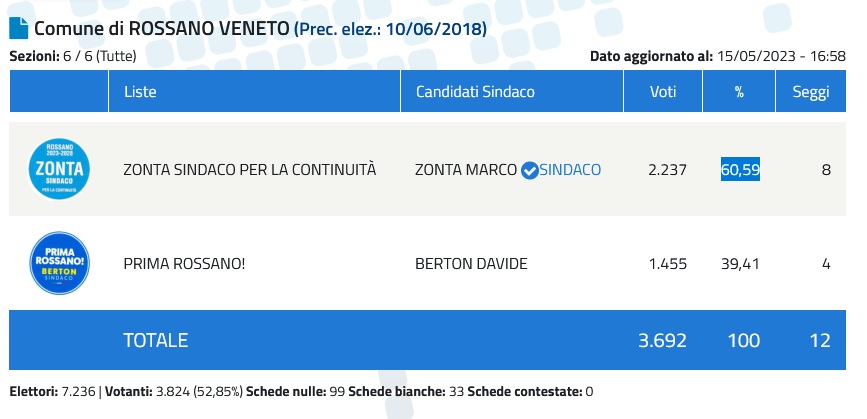Click the % column header
This screenshot has height=419, width=867.
click(x=741, y=92)
